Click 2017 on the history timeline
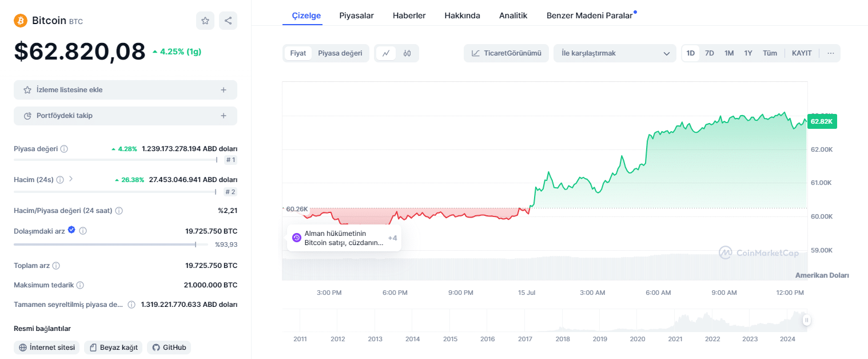This screenshot has width=868, height=359. click(x=525, y=339)
